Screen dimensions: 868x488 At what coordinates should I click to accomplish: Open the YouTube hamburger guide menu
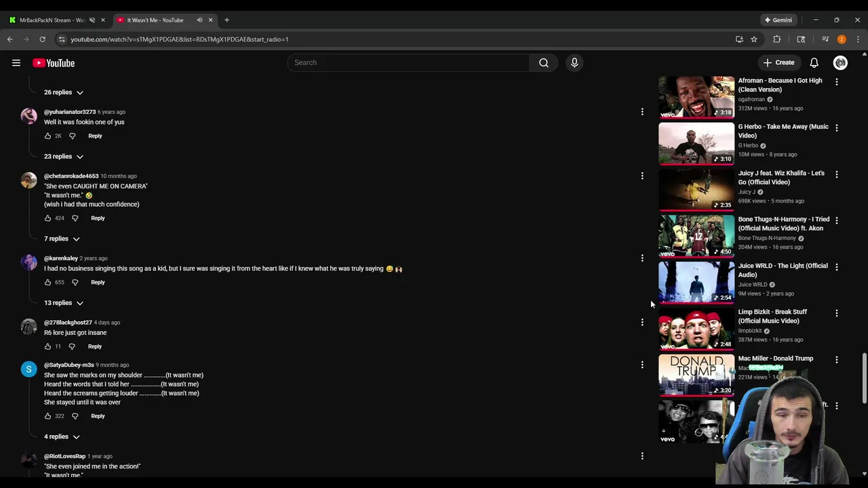coord(16,63)
